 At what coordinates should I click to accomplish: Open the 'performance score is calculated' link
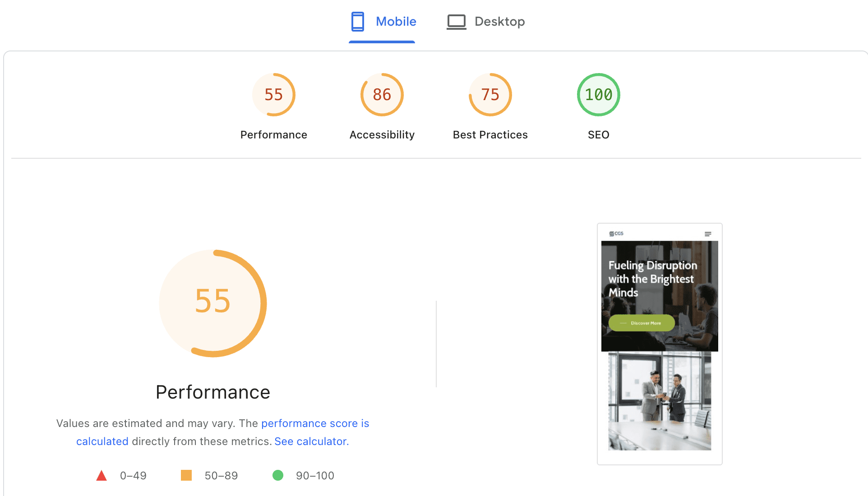314,423
